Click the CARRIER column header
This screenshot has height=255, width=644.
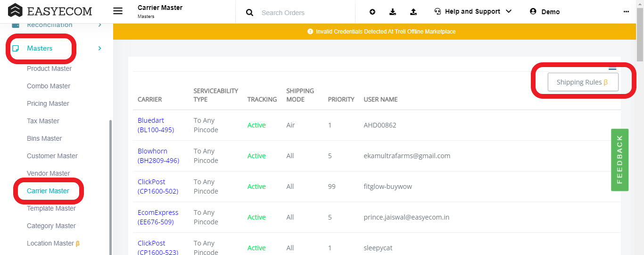pyautogui.click(x=150, y=100)
